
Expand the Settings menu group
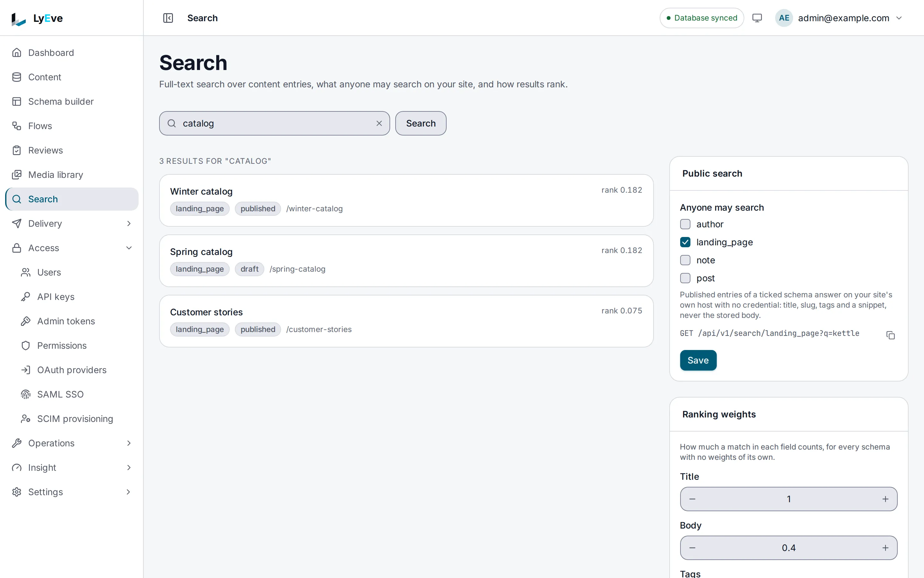[x=72, y=492]
